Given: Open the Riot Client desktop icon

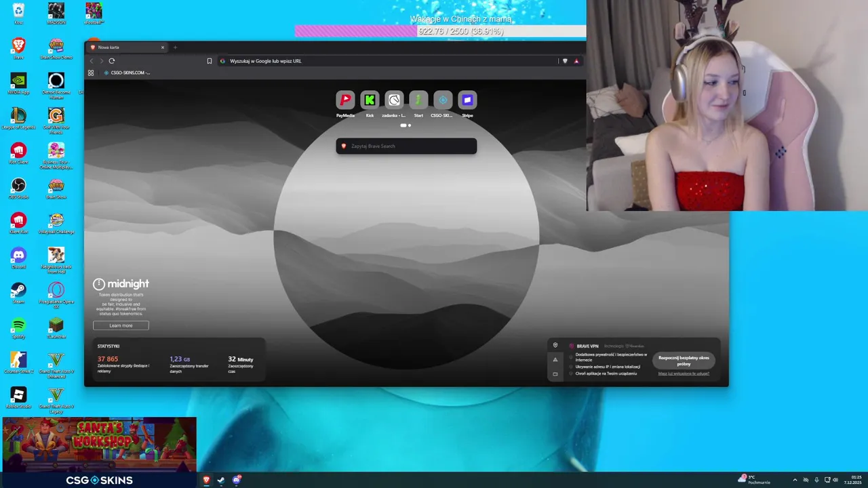Looking at the screenshot, I should point(18,153).
